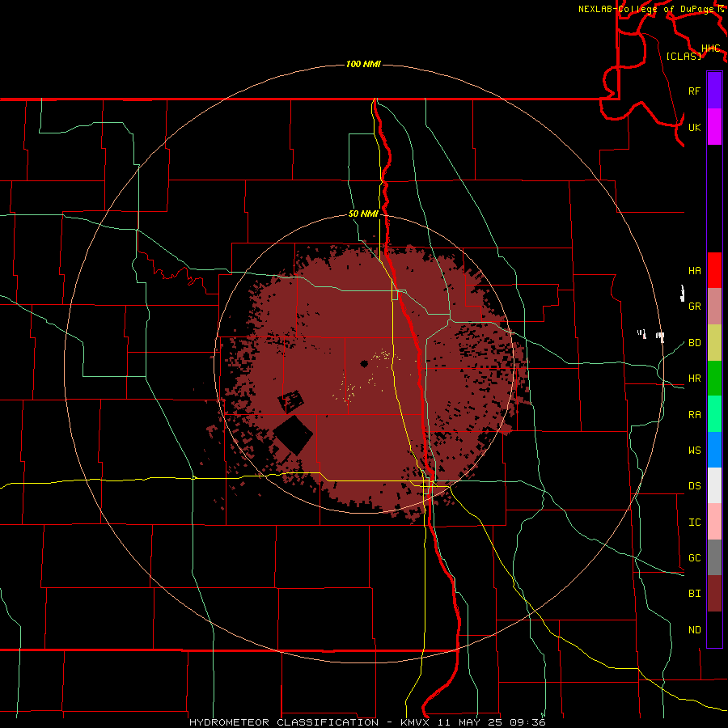The width and height of the screenshot is (728, 728).
Task: Click the RF purple legend swatch
Action: tap(714, 91)
